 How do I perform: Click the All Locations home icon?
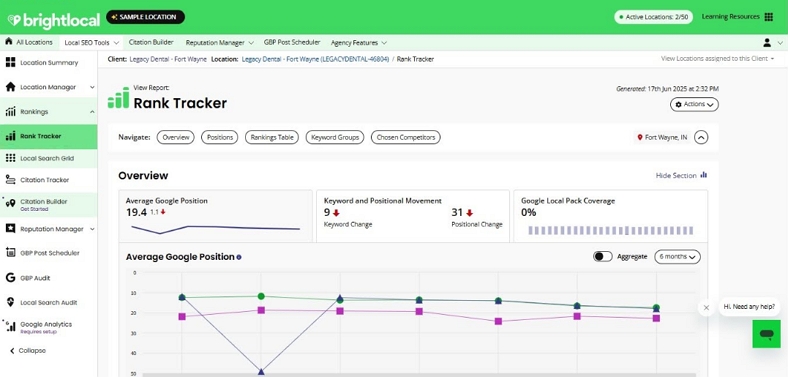point(9,42)
